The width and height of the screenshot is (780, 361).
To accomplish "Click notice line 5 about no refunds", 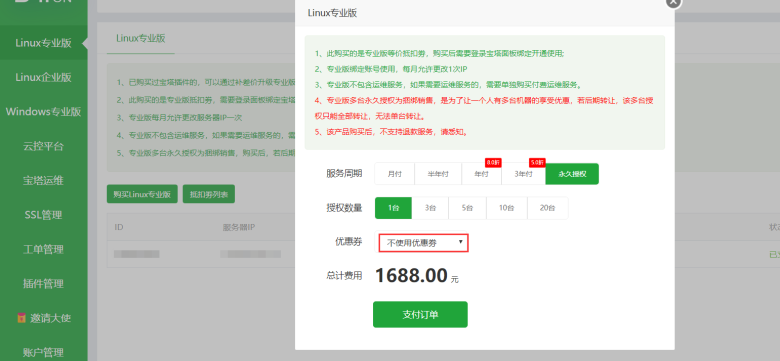I will pyautogui.click(x=391, y=132).
